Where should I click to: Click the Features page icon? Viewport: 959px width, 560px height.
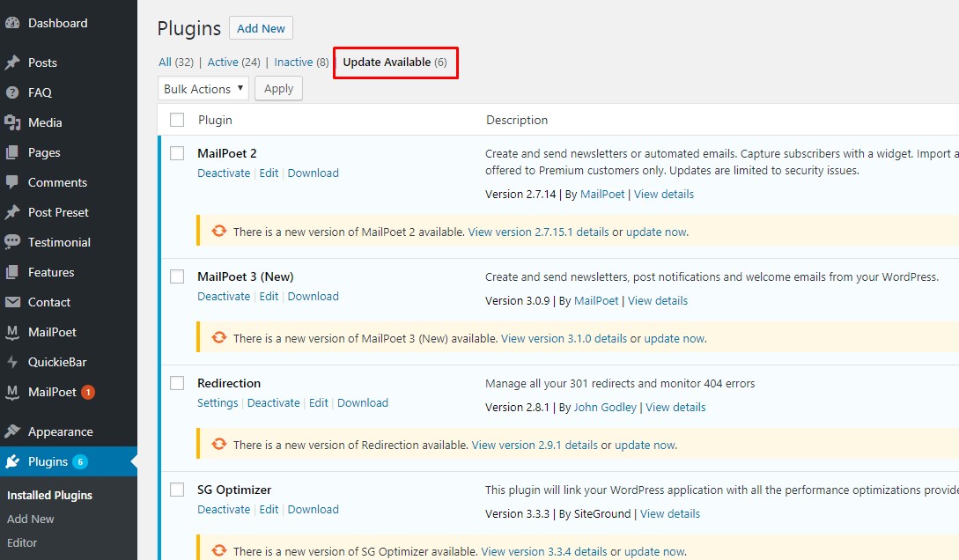(12, 272)
